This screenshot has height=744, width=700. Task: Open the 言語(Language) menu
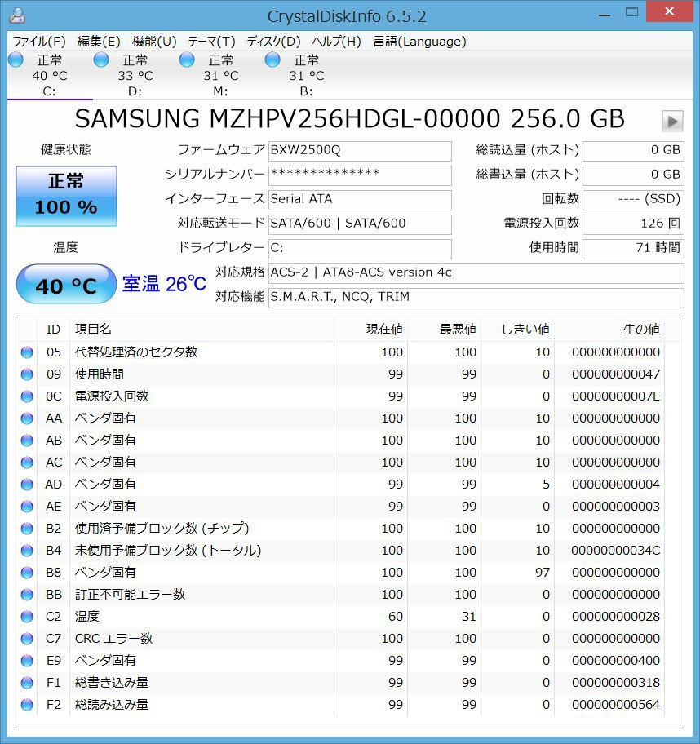(419, 42)
